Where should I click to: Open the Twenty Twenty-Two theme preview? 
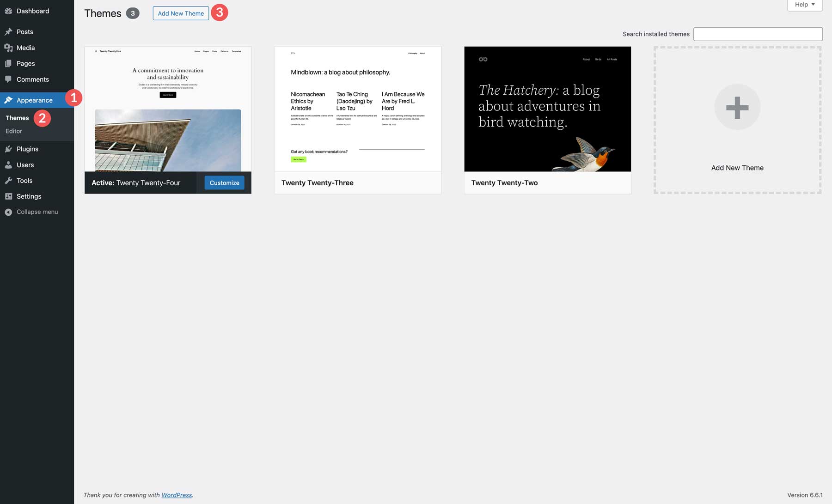pos(547,109)
